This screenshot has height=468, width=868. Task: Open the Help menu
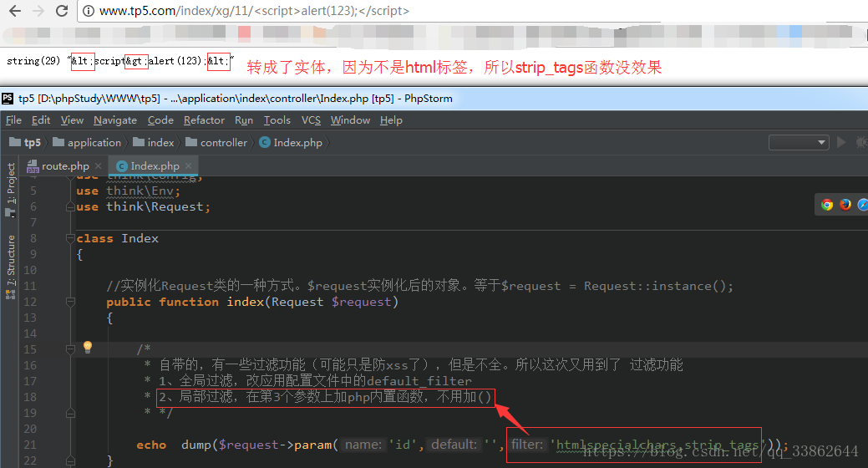coord(391,120)
